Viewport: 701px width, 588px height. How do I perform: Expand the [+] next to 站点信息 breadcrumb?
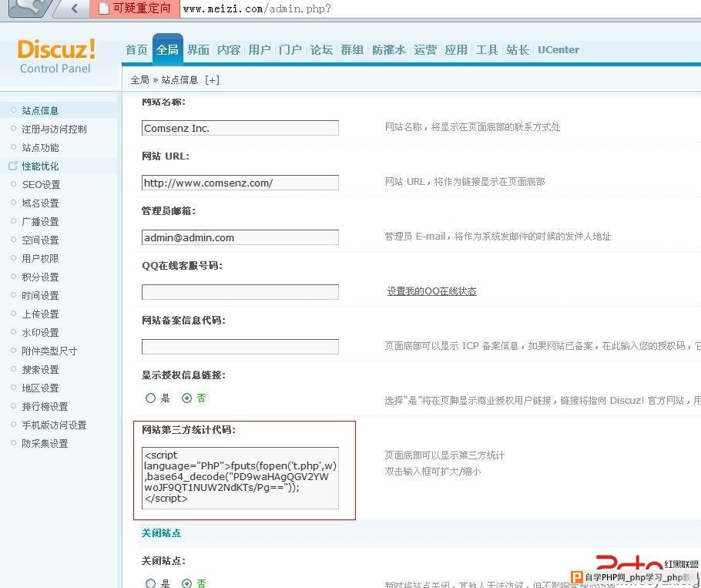pyautogui.click(x=212, y=80)
